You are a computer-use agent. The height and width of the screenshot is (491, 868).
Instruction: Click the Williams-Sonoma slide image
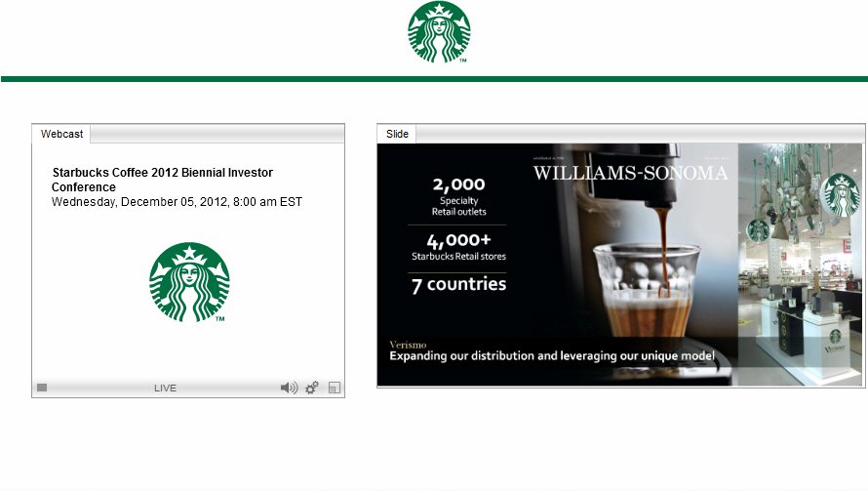tap(620, 265)
